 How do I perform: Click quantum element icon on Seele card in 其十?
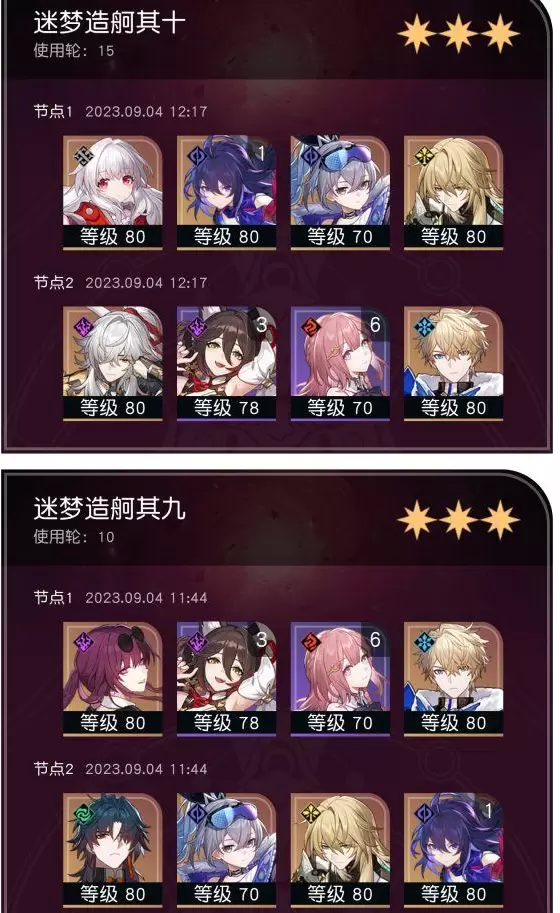click(197, 155)
